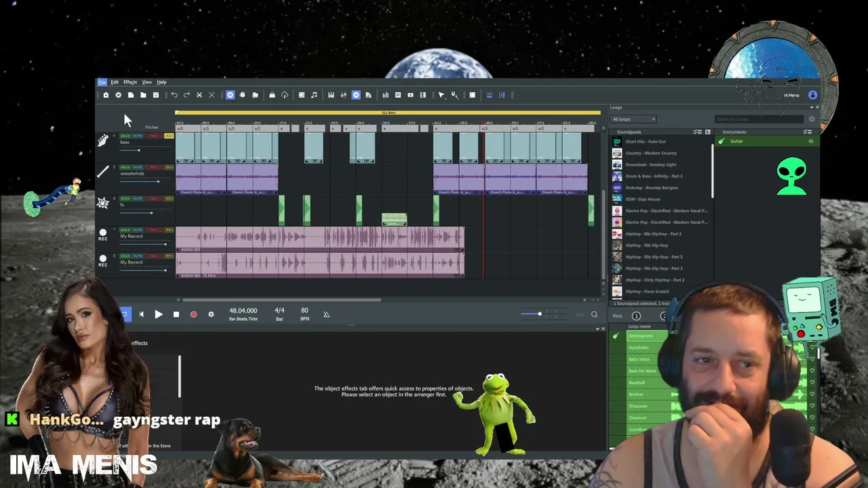Click the music note icon in toolbar
Image resolution: width=868 pixels, height=488 pixels.
(314, 95)
